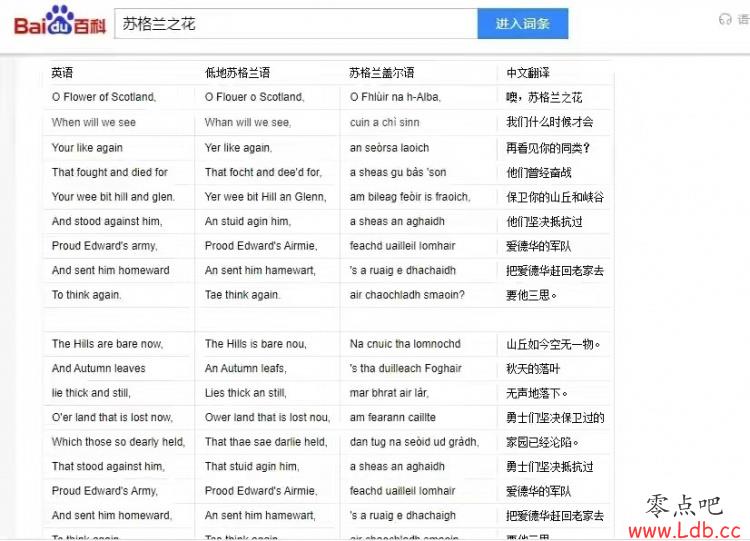
Task: Click the cell '家园已经沦陷。'
Action: pyautogui.click(x=542, y=442)
